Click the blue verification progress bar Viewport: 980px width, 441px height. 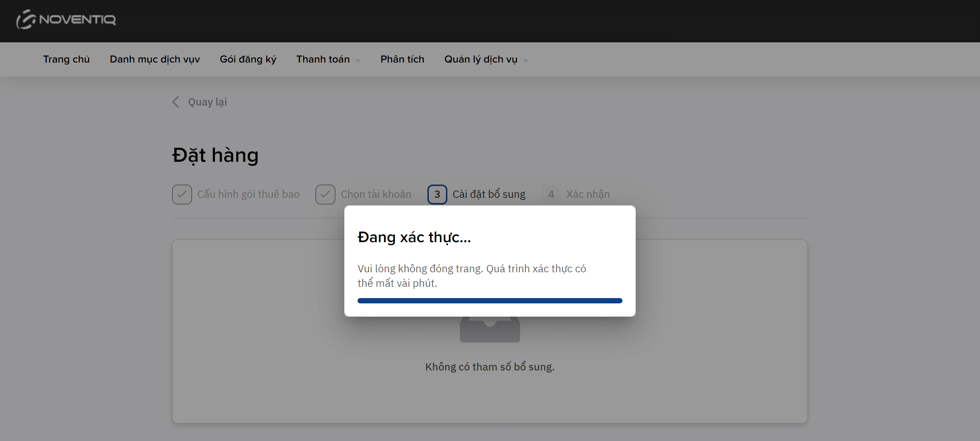coord(490,301)
